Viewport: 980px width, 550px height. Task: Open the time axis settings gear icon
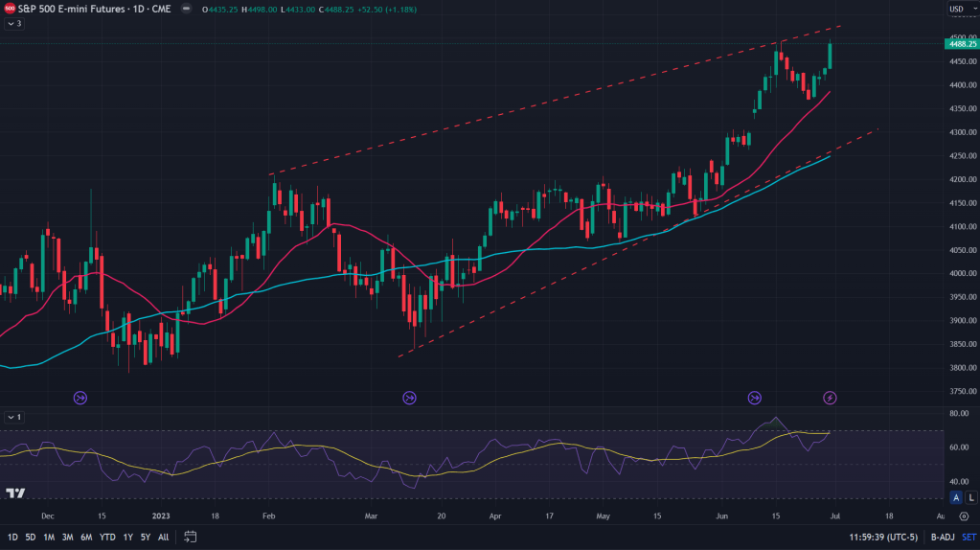[966, 515]
